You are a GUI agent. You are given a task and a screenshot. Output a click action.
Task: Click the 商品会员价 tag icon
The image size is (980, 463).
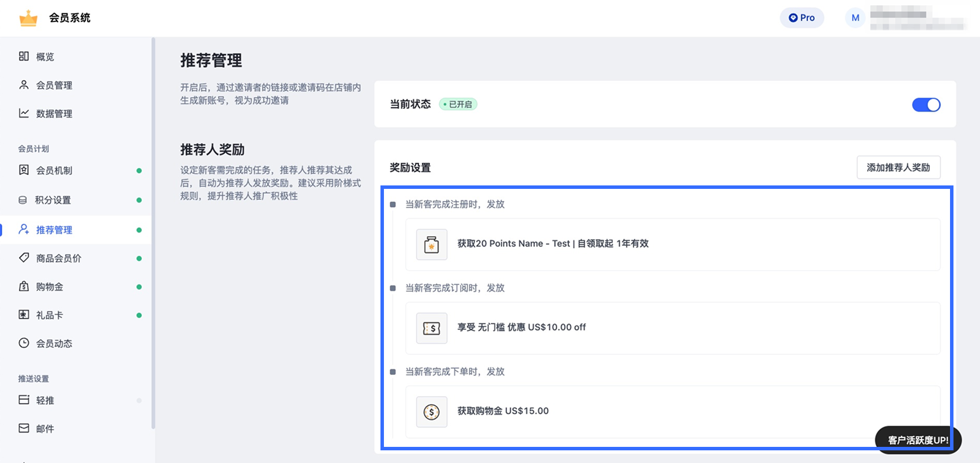tap(24, 258)
